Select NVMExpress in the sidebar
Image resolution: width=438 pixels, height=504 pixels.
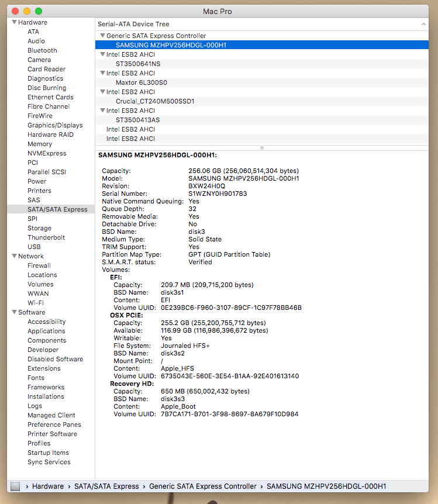point(47,153)
